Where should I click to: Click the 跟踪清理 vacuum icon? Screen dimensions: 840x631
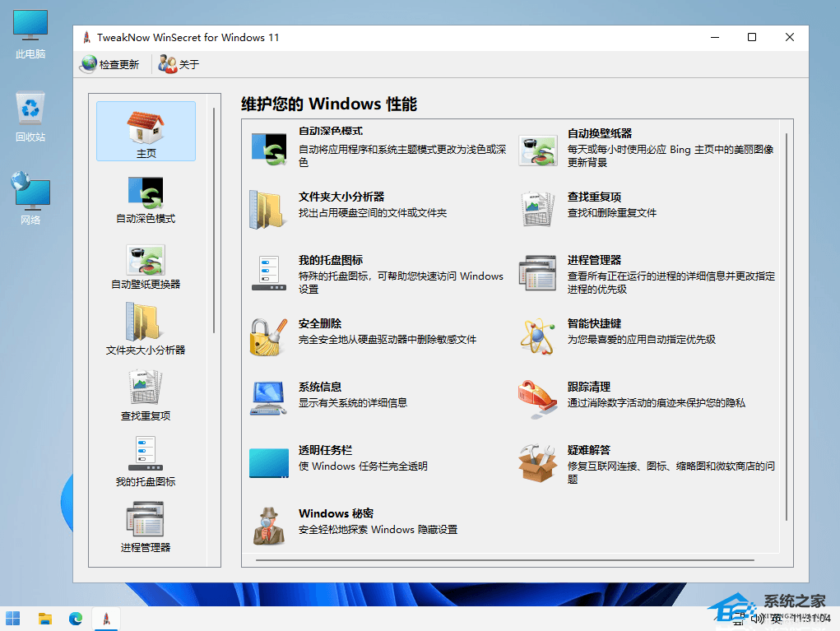(537, 400)
